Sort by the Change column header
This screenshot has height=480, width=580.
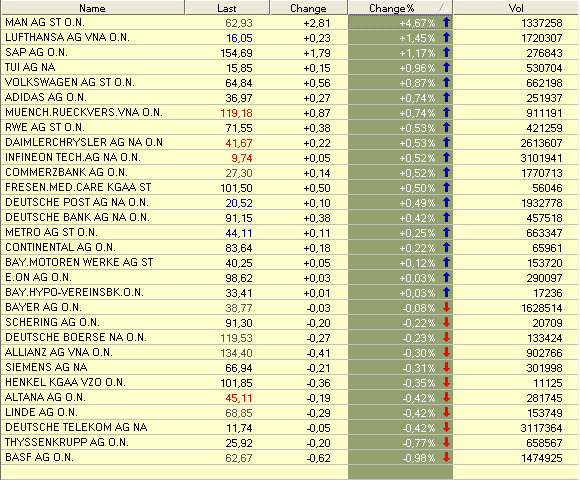pyautogui.click(x=308, y=8)
